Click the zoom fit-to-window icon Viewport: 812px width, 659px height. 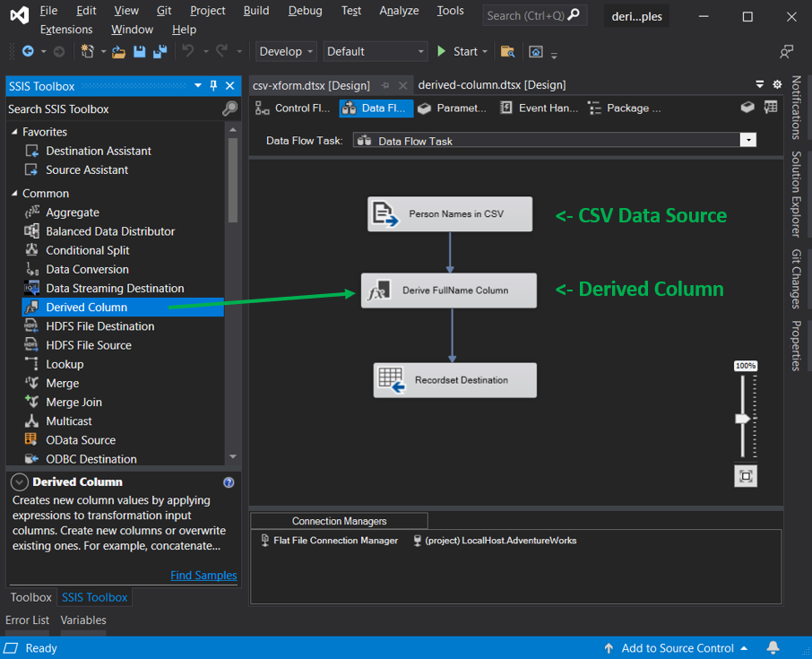[x=745, y=476]
